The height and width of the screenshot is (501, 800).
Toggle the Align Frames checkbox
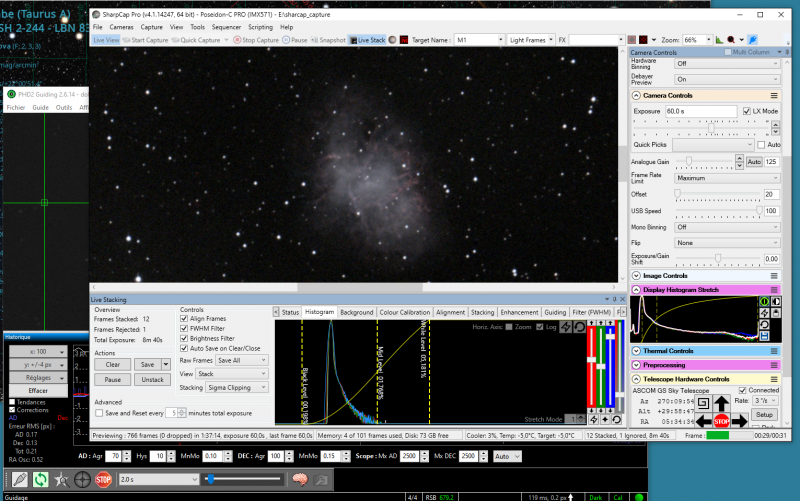(x=184, y=318)
